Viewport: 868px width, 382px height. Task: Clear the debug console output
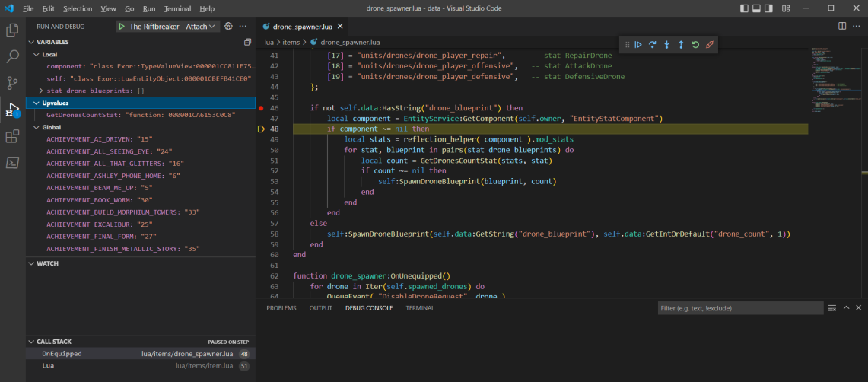click(831, 308)
